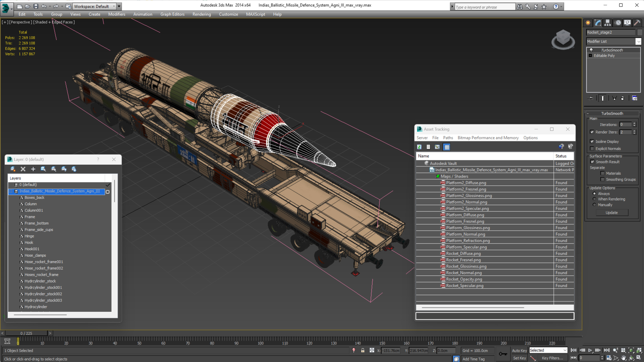This screenshot has height=362, width=644.
Task: Click Play Animation button
Action: pos(590,350)
